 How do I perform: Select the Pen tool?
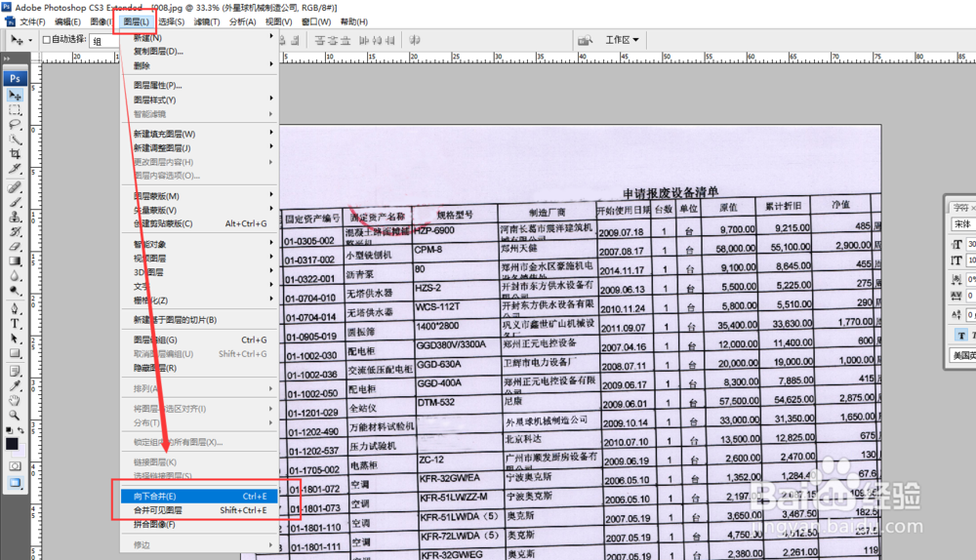(15, 308)
